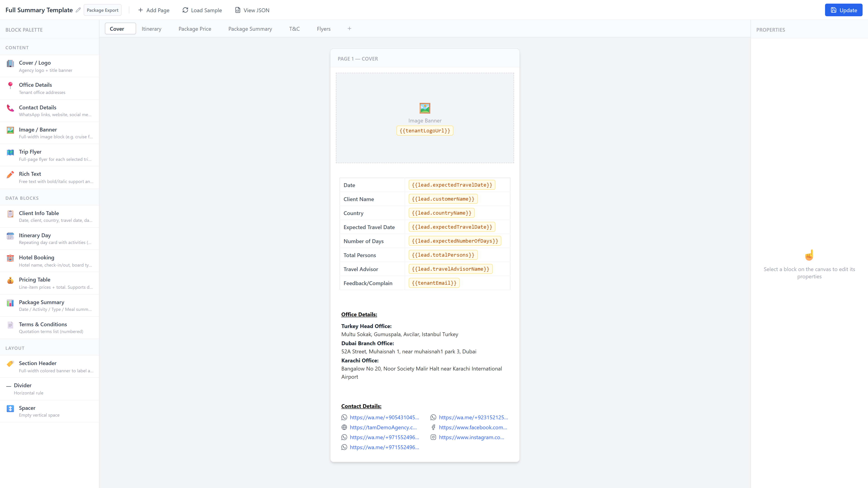Click the Contact Details: heading on canvas
Viewport: 868px width, 488px height.
[361, 406]
